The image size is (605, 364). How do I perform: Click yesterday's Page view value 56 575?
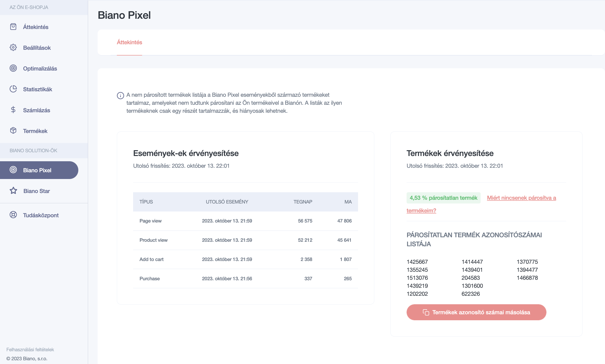(x=305, y=221)
